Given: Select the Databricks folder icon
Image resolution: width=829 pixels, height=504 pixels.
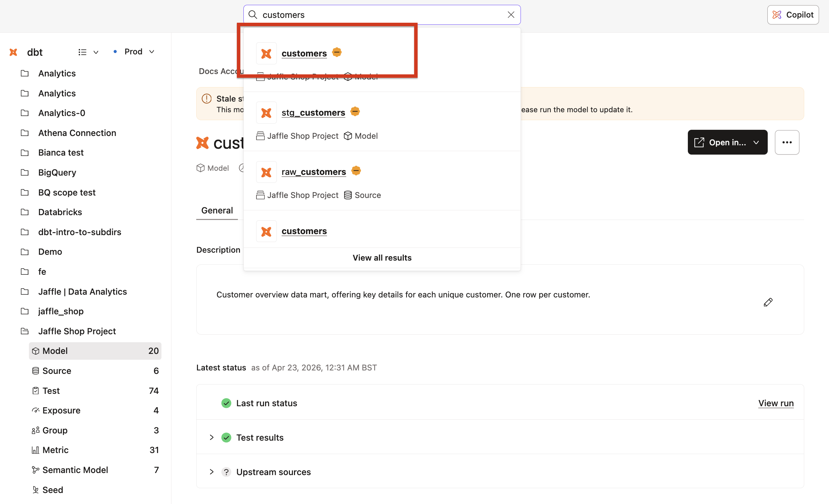Looking at the screenshot, I should pos(25,212).
